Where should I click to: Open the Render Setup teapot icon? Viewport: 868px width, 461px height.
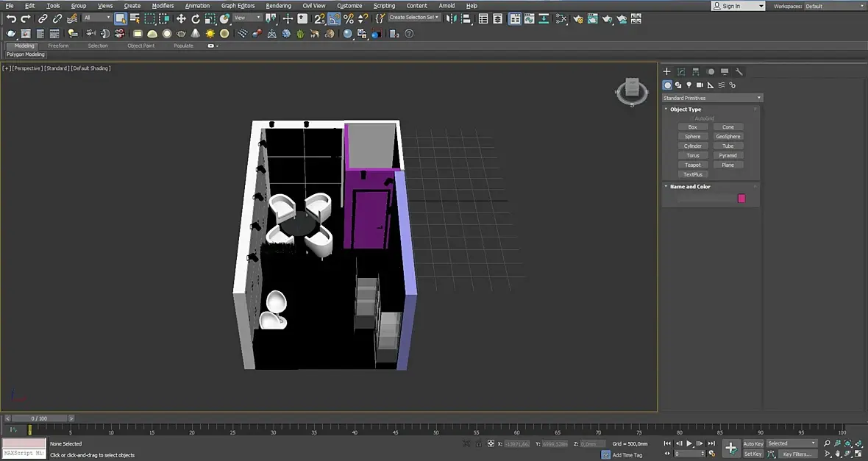click(x=578, y=18)
